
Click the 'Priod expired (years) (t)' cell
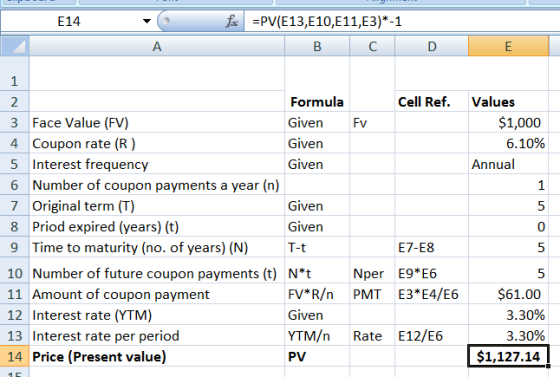point(157,226)
